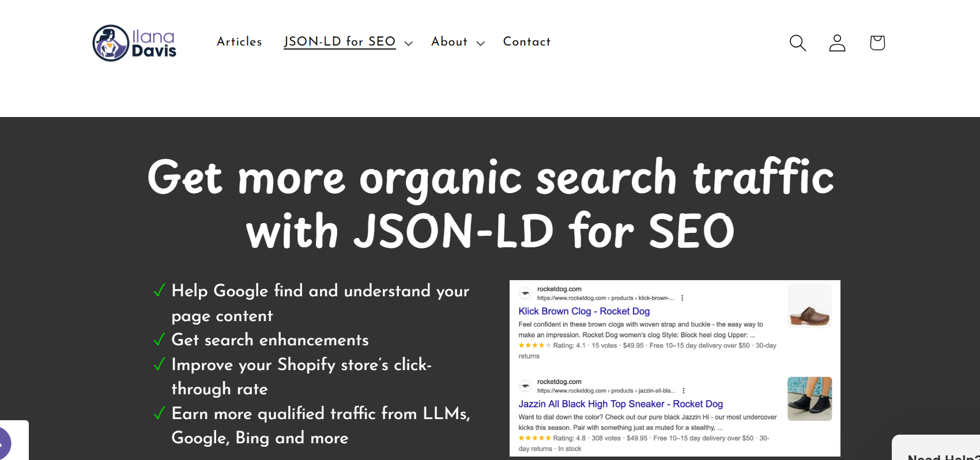The height and width of the screenshot is (460, 980).
Task: Click the black sneaker product thumbnail
Action: tap(809, 399)
